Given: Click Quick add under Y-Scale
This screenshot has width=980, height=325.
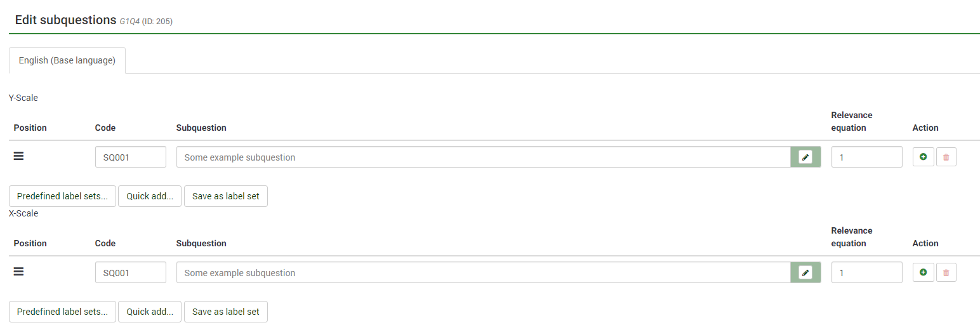Looking at the screenshot, I should point(150,196).
